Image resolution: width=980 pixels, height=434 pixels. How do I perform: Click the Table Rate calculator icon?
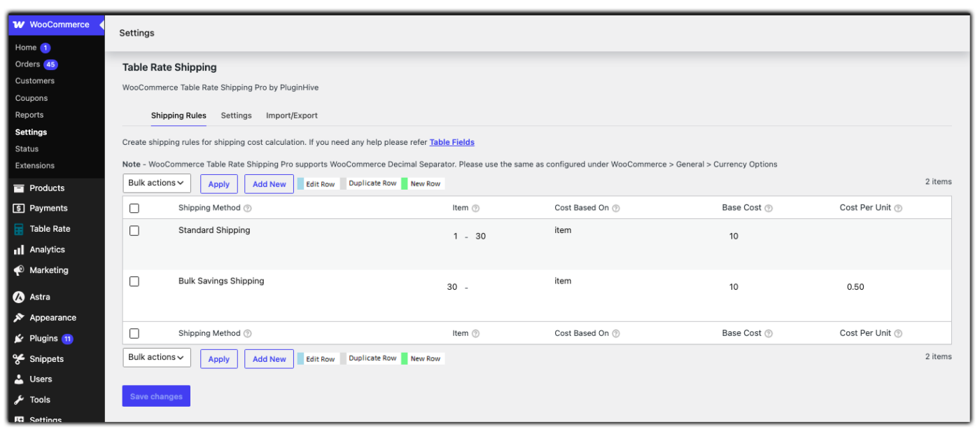point(19,229)
